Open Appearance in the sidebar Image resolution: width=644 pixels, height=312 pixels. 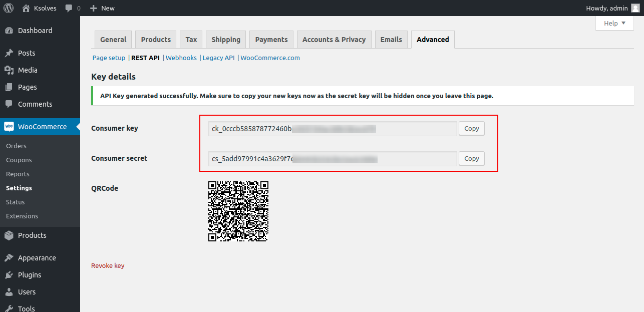pos(37,258)
